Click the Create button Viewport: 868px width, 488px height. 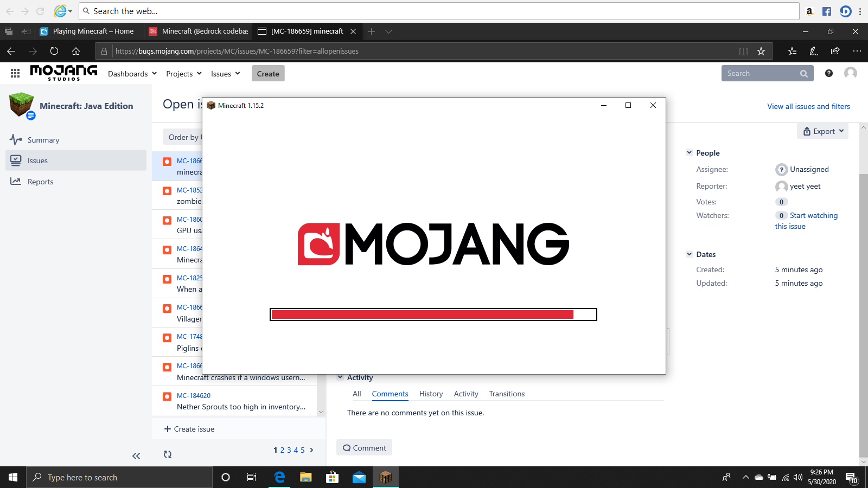[x=268, y=74]
